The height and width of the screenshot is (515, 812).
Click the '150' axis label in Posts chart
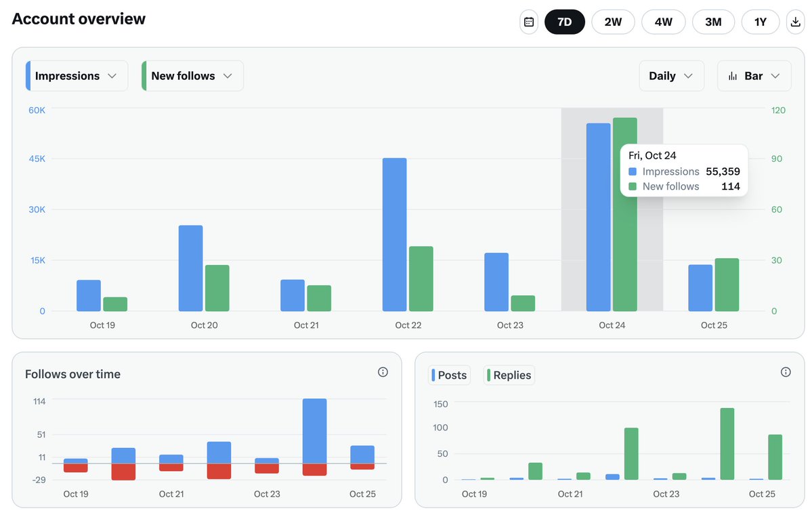tap(441, 404)
